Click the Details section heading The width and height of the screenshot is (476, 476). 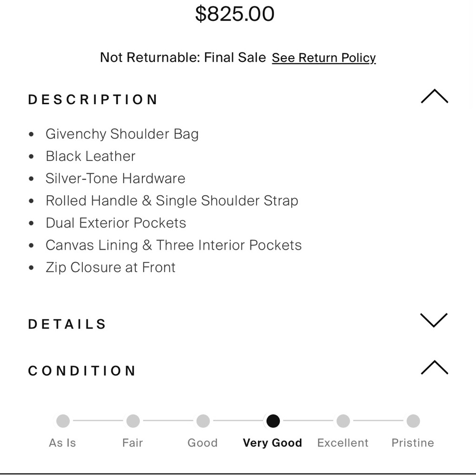coord(68,324)
